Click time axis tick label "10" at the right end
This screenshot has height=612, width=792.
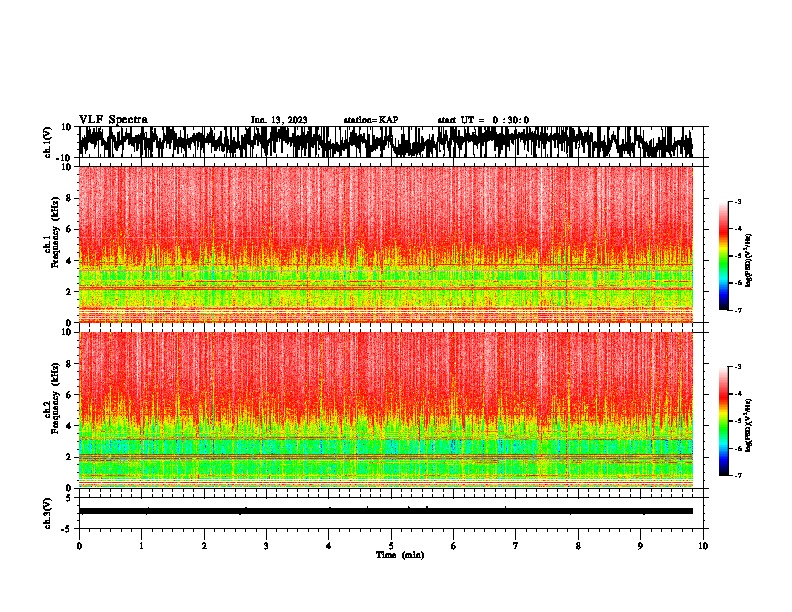(703, 546)
